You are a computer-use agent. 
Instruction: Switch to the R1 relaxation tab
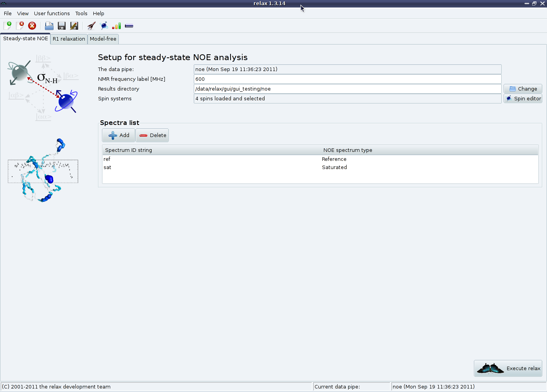click(x=69, y=39)
